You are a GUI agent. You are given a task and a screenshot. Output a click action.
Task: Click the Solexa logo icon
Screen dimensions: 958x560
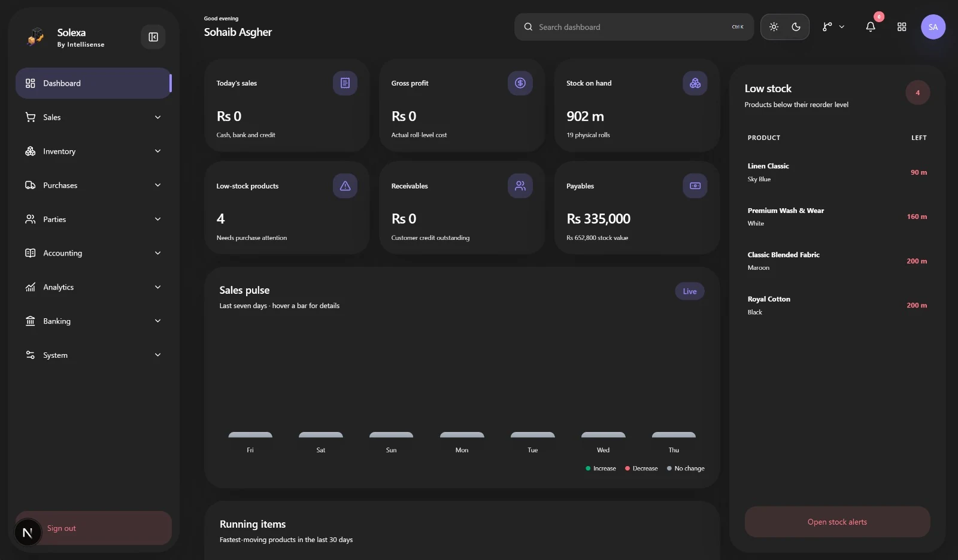(x=35, y=36)
